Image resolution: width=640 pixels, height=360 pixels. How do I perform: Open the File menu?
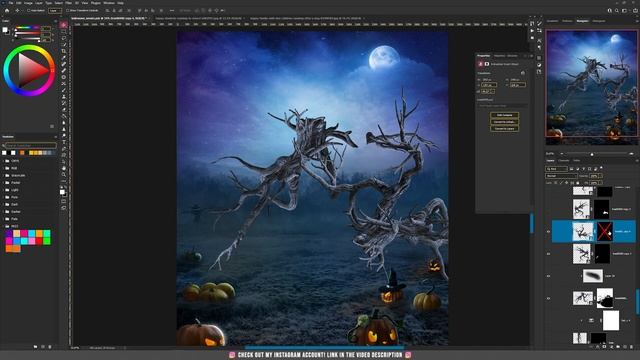11,3
